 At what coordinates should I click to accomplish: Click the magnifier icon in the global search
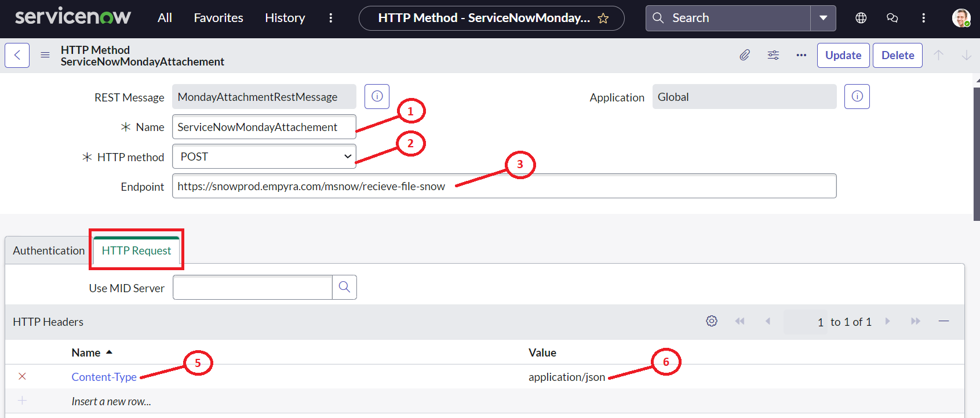658,18
